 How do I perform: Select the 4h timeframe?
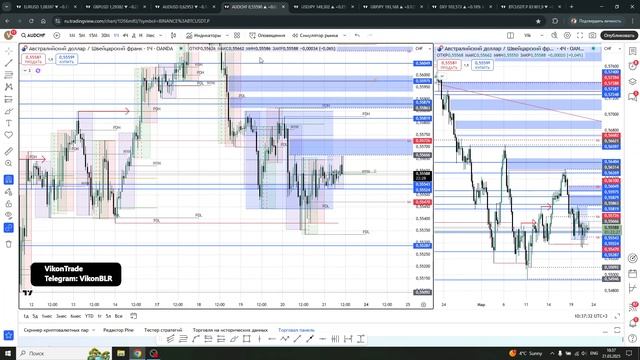tap(125, 36)
